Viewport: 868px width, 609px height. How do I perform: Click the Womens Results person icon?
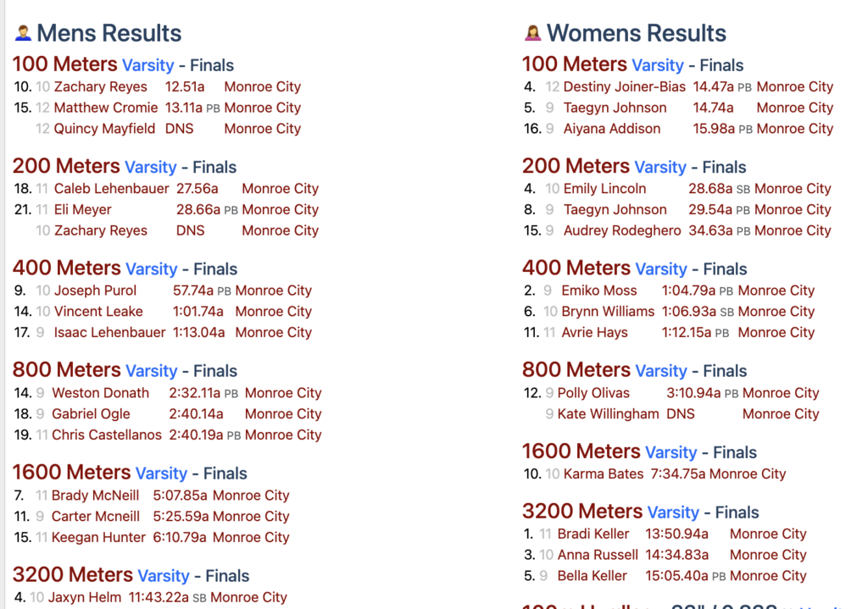tap(532, 34)
